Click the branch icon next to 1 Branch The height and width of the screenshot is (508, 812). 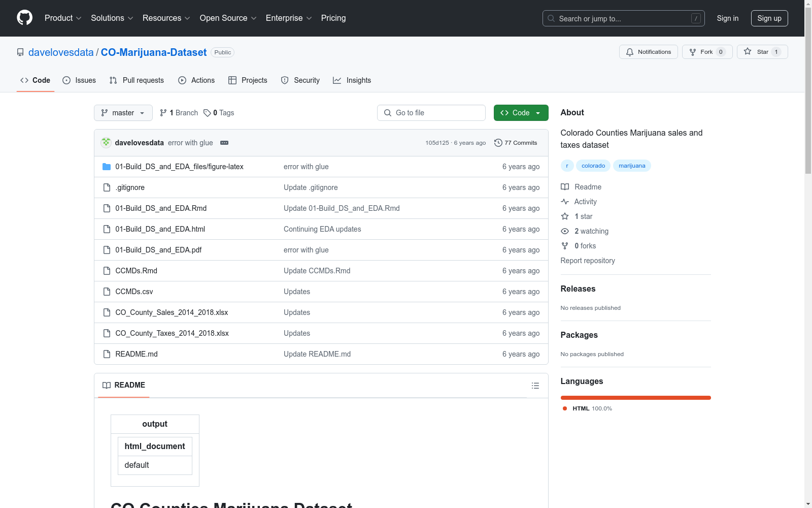[163, 113]
